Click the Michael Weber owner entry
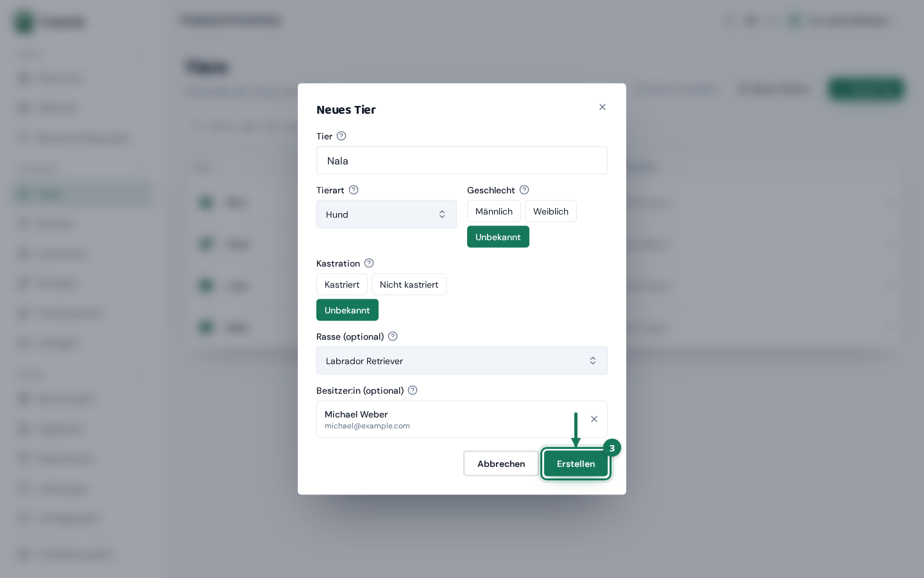This screenshot has height=578, width=924. pos(449,419)
